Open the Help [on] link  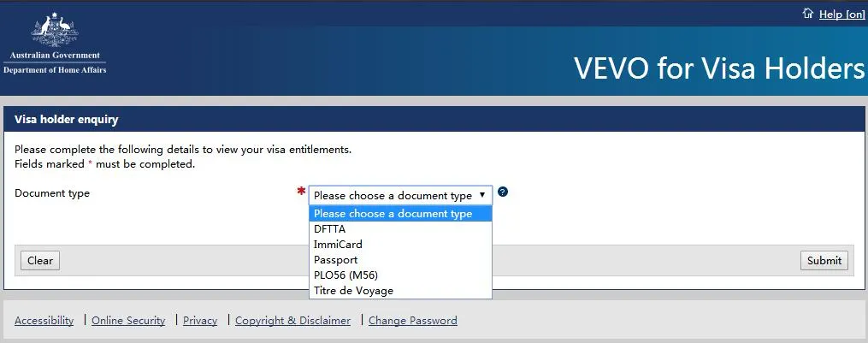tap(841, 15)
